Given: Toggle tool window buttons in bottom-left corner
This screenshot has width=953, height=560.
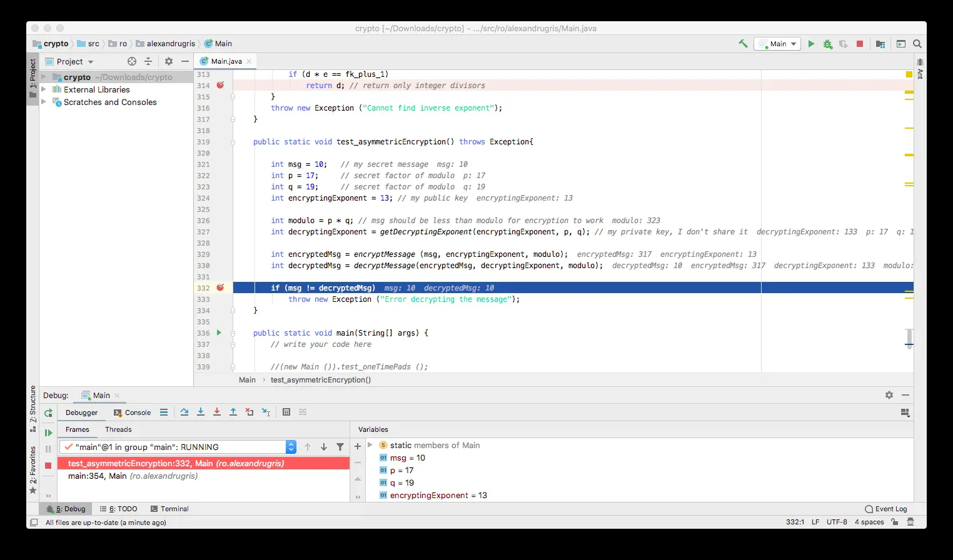Looking at the screenshot, I should [33, 522].
